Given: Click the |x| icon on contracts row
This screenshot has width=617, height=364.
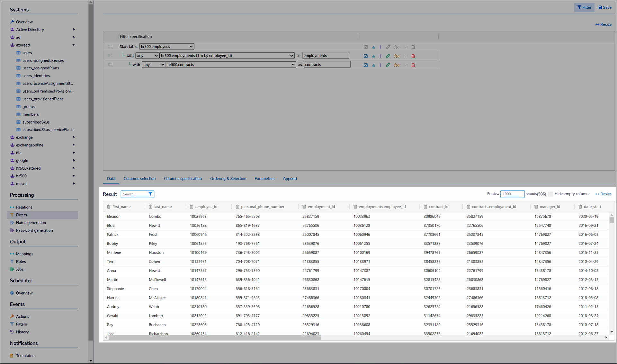Looking at the screenshot, I should pos(405,65).
